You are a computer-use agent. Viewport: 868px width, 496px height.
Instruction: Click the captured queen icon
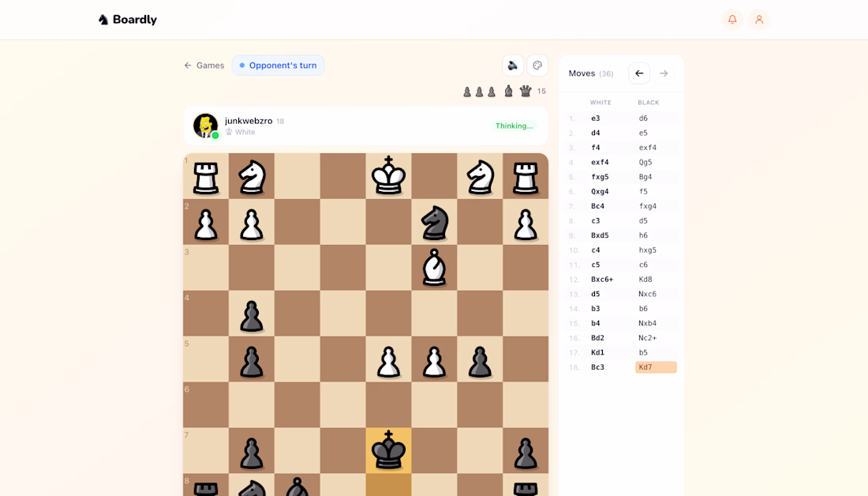526,91
